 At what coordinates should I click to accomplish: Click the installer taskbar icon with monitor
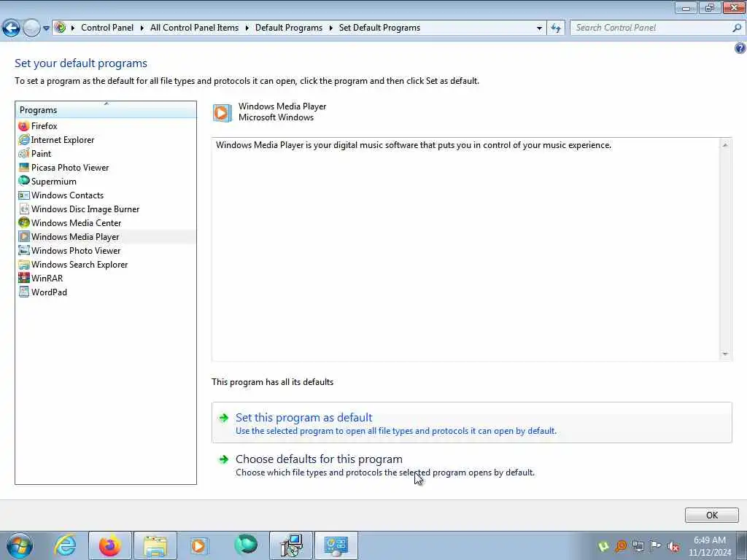[291, 545]
